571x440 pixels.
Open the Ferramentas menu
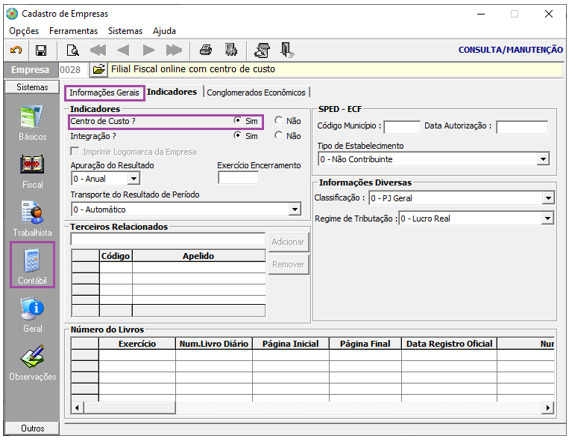coord(74,31)
